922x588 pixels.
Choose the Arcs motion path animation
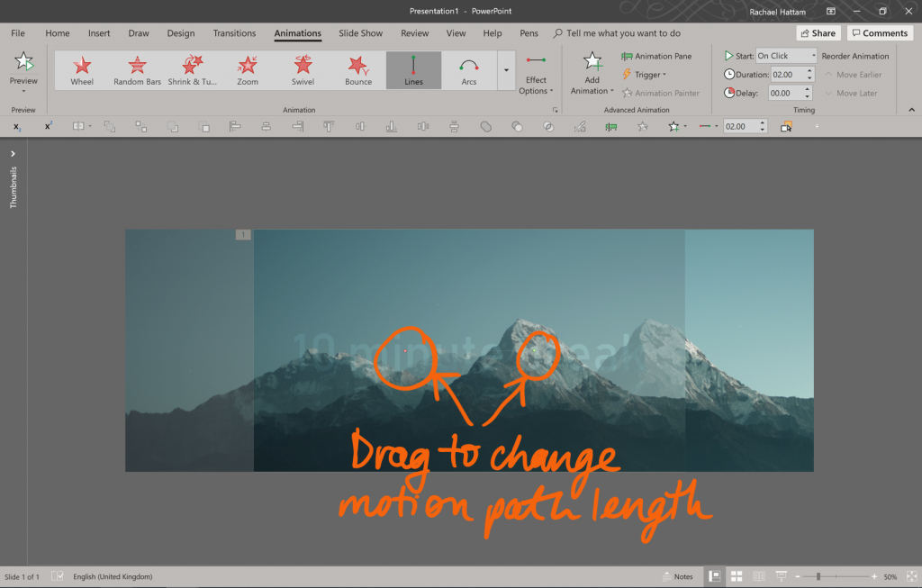click(468, 70)
